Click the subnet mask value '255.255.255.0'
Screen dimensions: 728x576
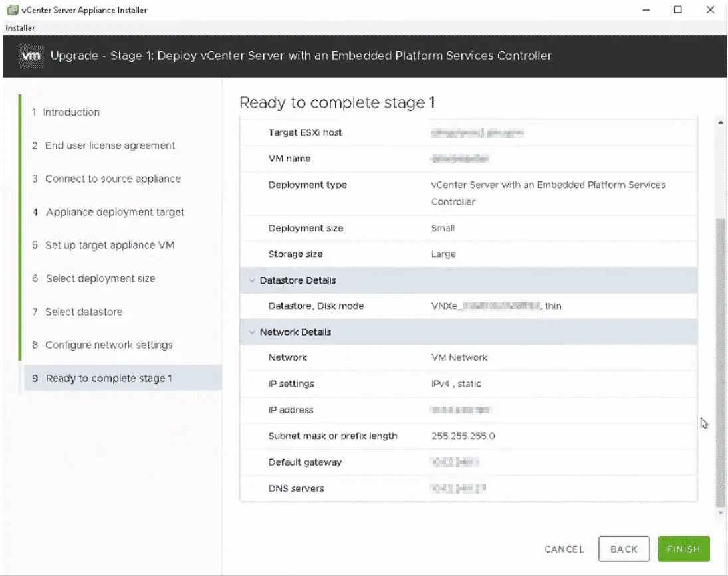click(463, 436)
